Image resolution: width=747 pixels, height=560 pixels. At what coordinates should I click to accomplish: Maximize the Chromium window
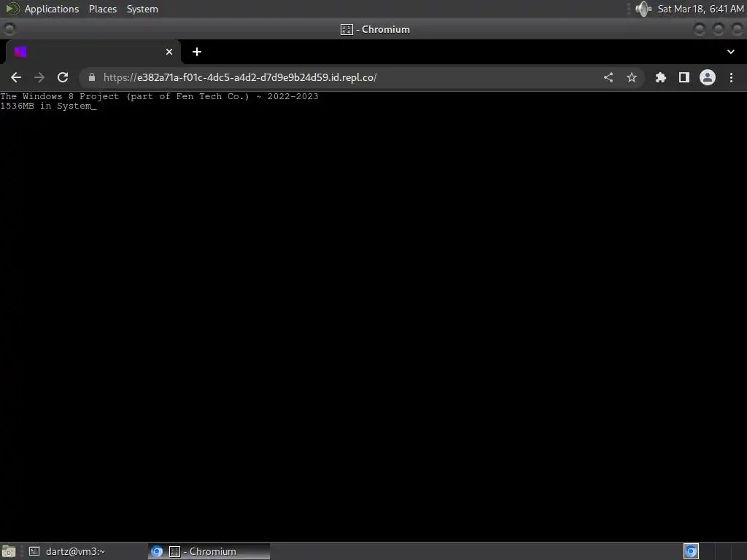(719, 29)
